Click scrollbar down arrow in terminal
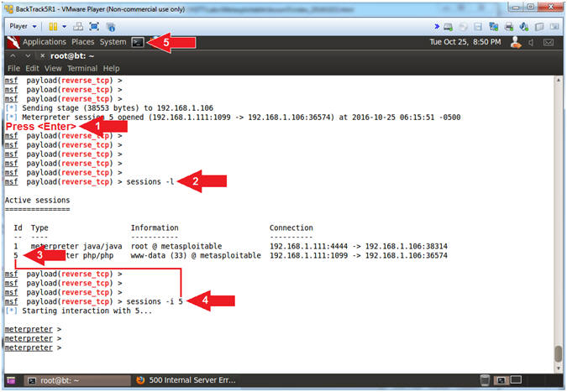 (559, 368)
